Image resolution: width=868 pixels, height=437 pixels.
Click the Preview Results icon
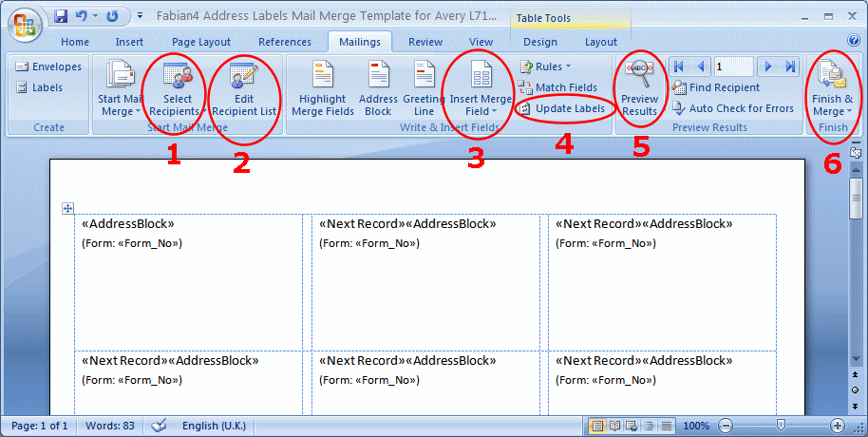[639, 74]
